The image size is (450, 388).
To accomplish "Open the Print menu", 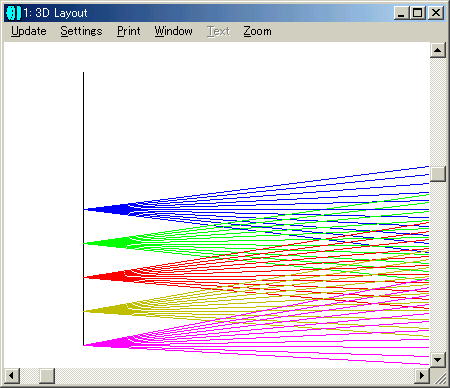I will (x=129, y=31).
